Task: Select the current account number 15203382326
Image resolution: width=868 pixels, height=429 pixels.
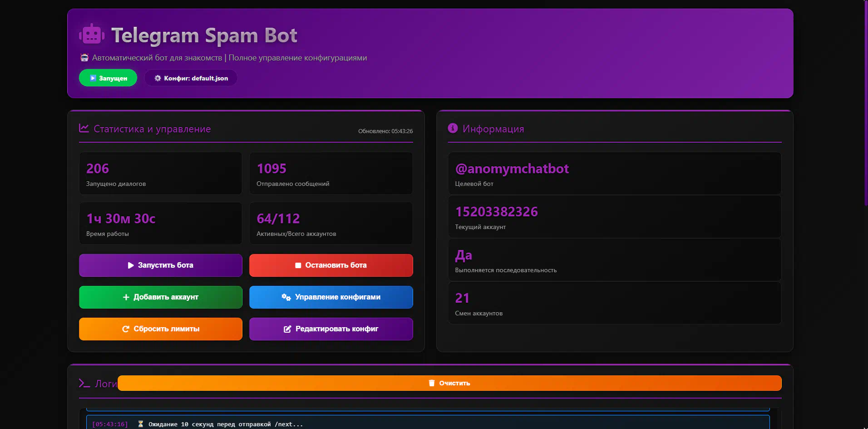Action: [x=496, y=212]
